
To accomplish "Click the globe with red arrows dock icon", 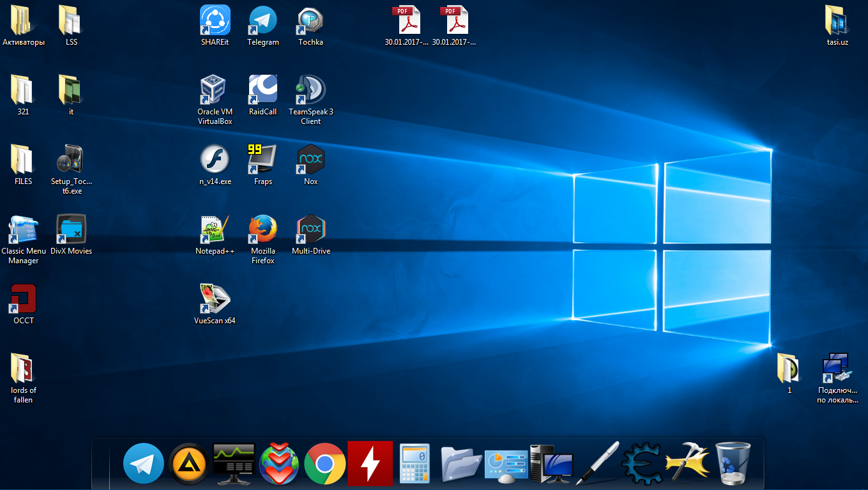I will point(280,464).
